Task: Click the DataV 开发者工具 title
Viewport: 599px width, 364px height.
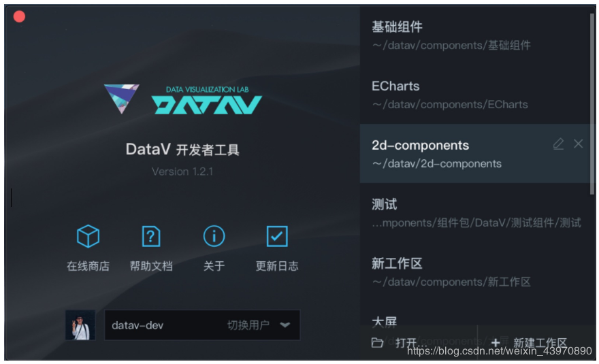Action: click(182, 150)
